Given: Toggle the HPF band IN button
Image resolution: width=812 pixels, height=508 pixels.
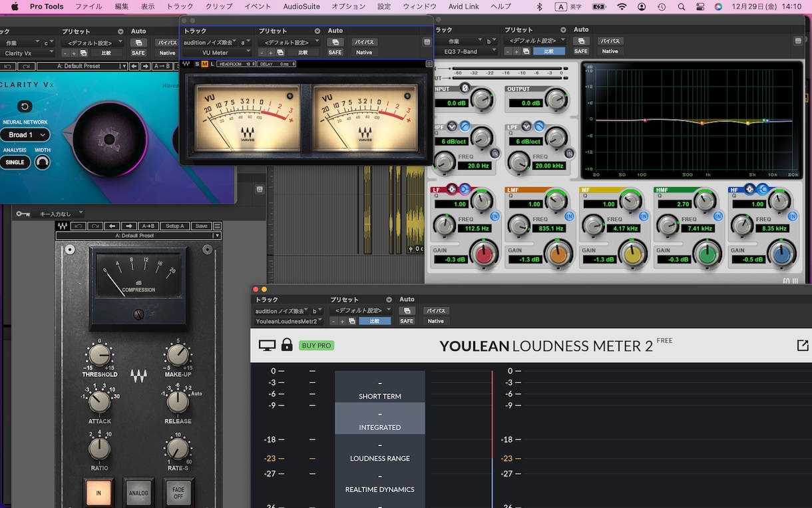Looking at the screenshot, I should (495, 153).
